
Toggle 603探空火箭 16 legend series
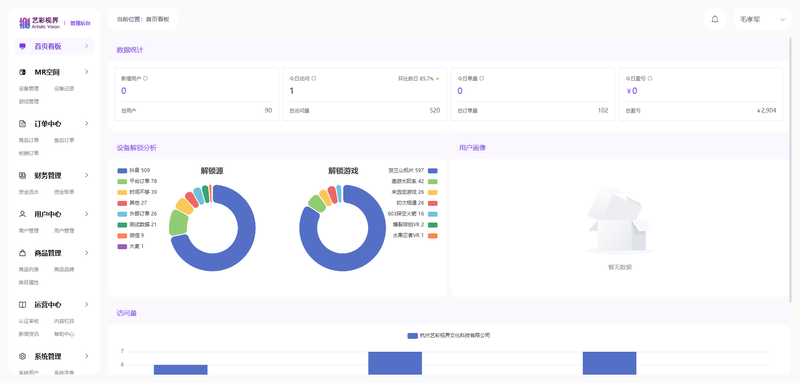tap(413, 214)
